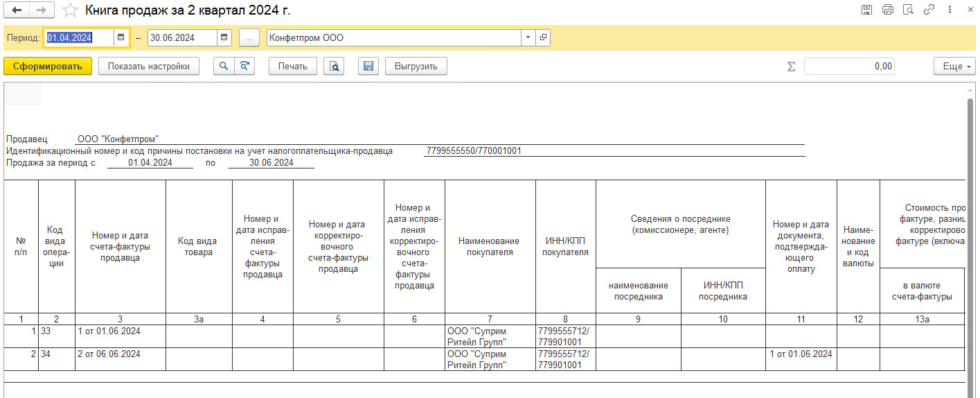Save document with the title bar diskette icon
The height and width of the screenshot is (398, 980).
pos(866,10)
